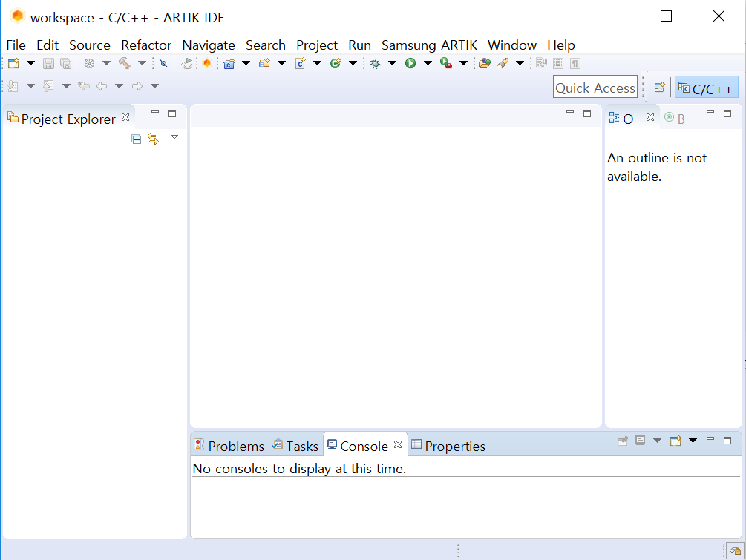
Task: Click the Open Perspective icon
Action: click(x=659, y=88)
